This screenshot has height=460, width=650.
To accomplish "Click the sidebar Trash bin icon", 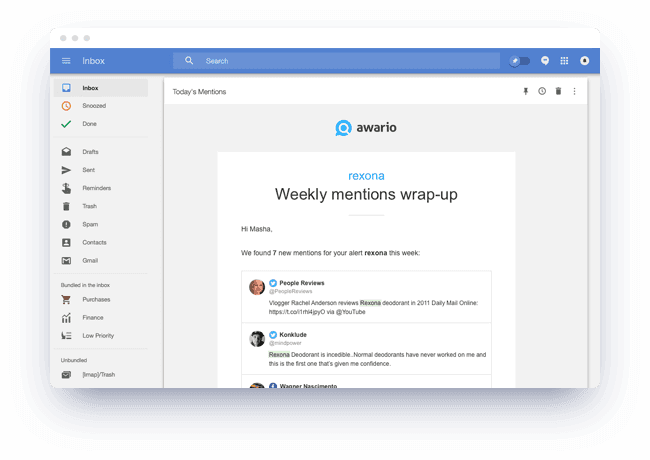I will pos(66,206).
